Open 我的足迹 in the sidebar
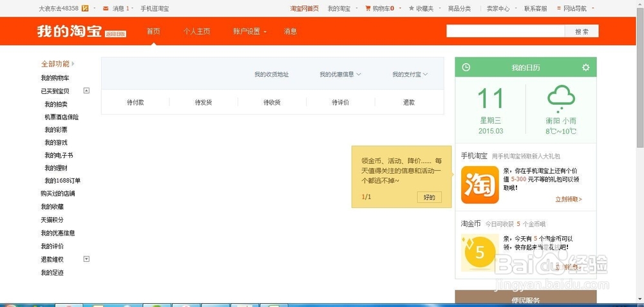The height and width of the screenshot is (307, 644). click(52, 272)
